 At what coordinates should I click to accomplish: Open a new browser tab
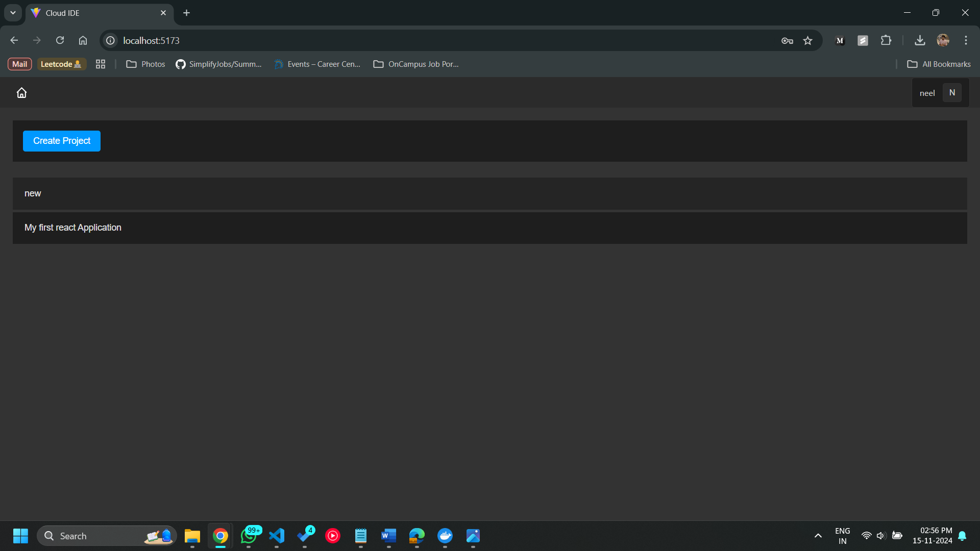pyautogui.click(x=186, y=13)
